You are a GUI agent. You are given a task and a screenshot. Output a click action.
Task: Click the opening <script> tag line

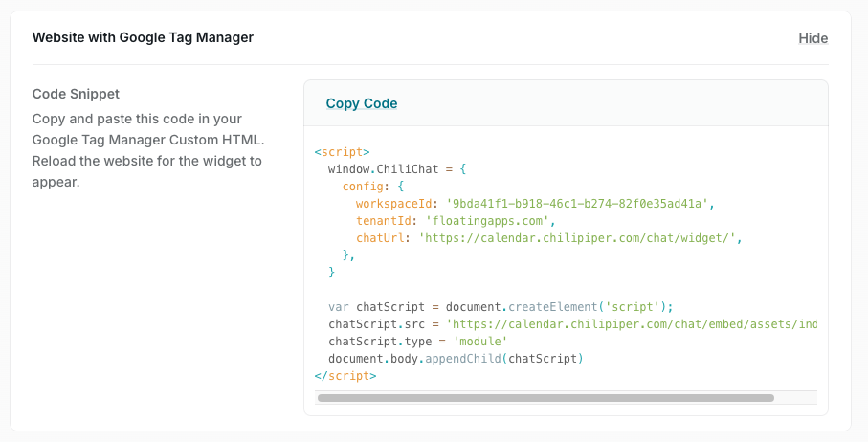[x=342, y=151]
